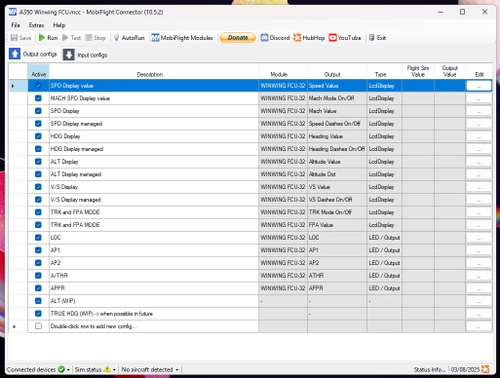
Task: Click the Stop toolbar icon
Action: 89,38
